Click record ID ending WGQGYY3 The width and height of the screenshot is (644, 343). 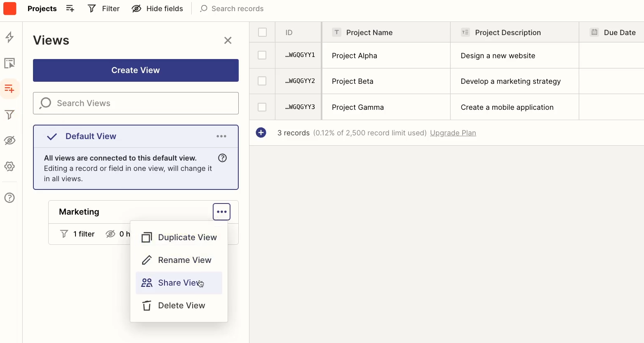tap(298, 107)
